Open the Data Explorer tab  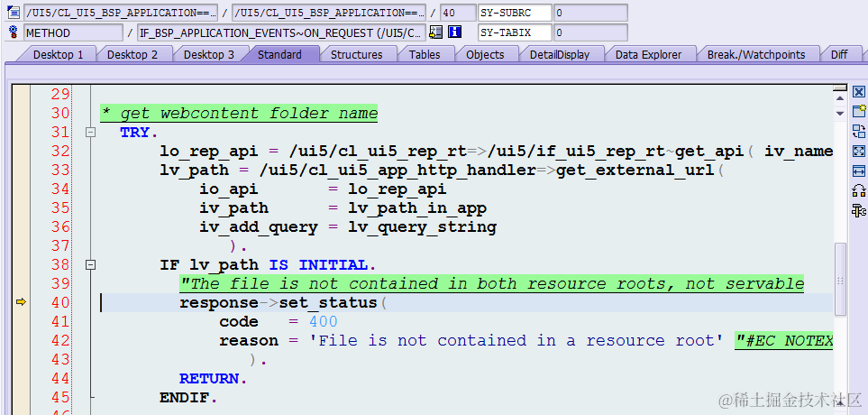[x=648, y=54]
